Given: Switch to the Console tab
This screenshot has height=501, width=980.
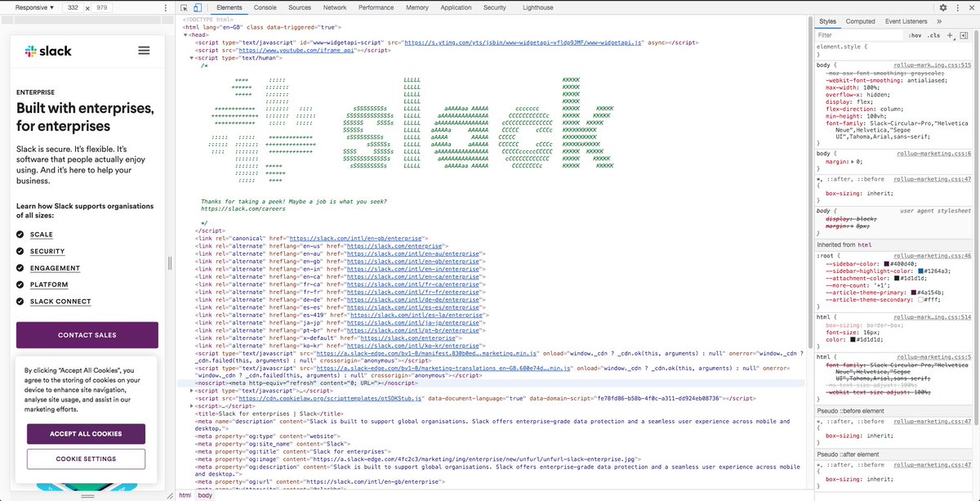Looking at the screenshot, I should coord(265,7).
